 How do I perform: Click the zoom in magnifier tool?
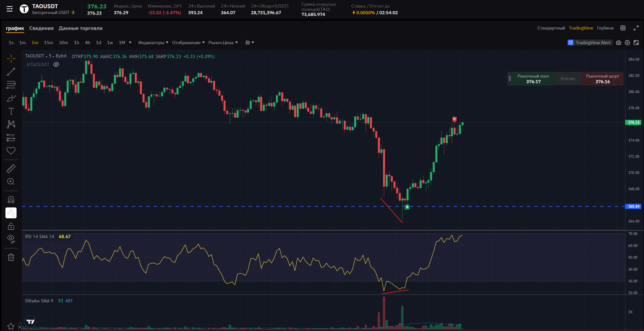pos(11,181)
